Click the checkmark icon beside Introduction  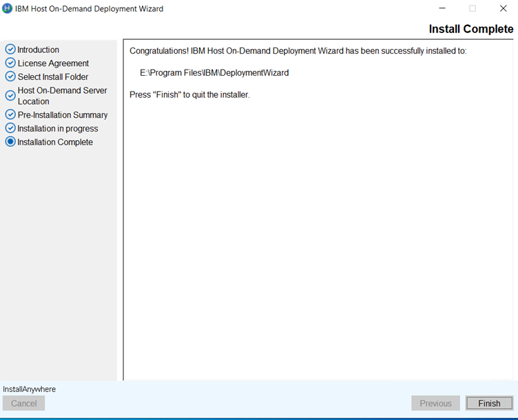10,50
